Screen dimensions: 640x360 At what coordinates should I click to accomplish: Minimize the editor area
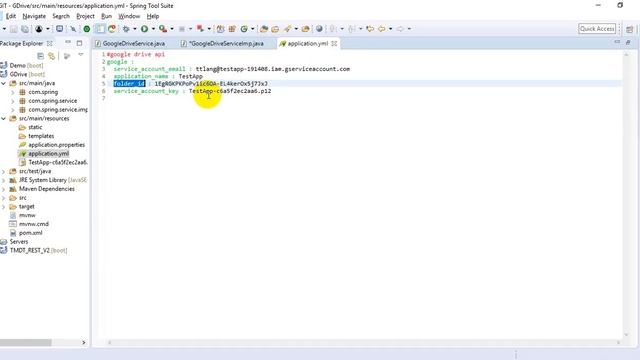click(617, 42)
